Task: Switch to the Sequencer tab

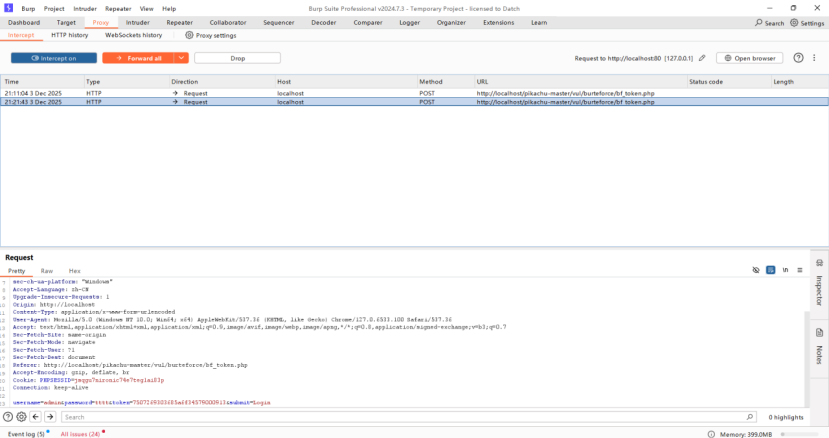Action: coord(279,23)
